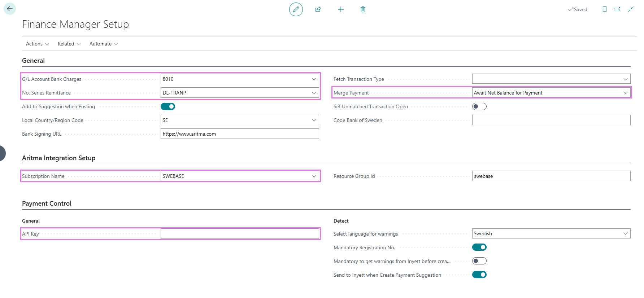The width and height of the screenshot is (644, 298).
Task: Open Local Country/Region Code dropdown
Action: tap(314, 120)
